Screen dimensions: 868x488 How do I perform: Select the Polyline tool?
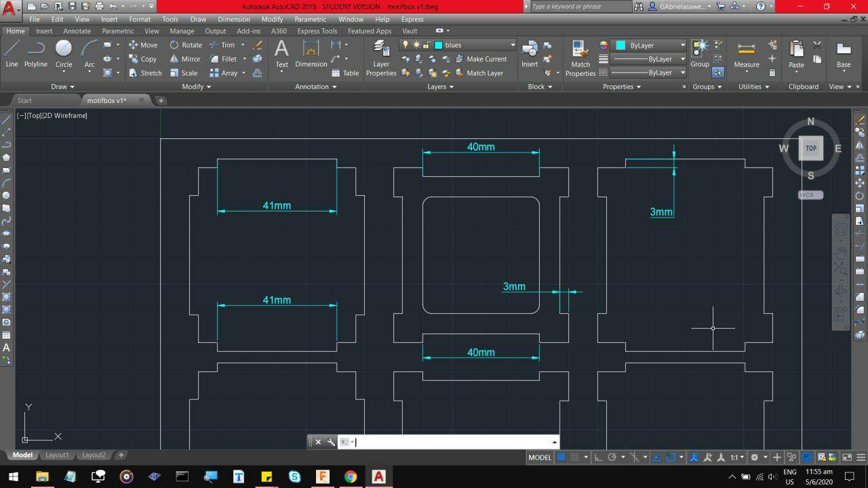pos(36,54)
